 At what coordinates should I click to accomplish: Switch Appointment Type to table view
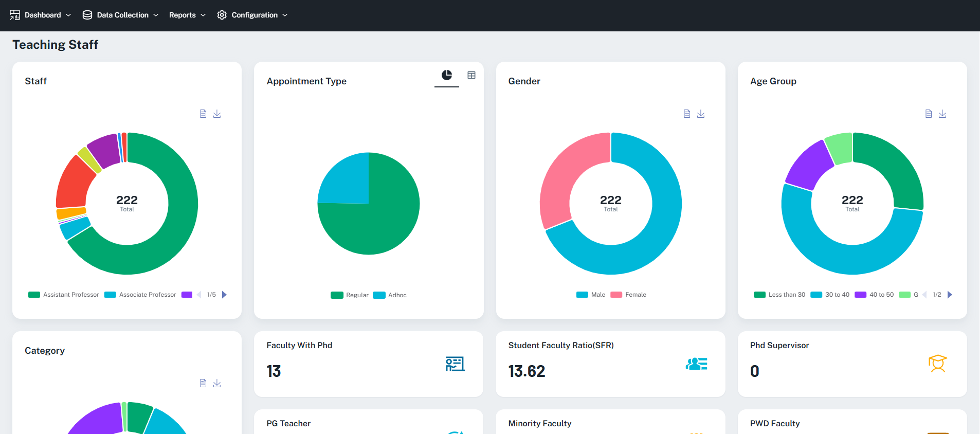471,75
